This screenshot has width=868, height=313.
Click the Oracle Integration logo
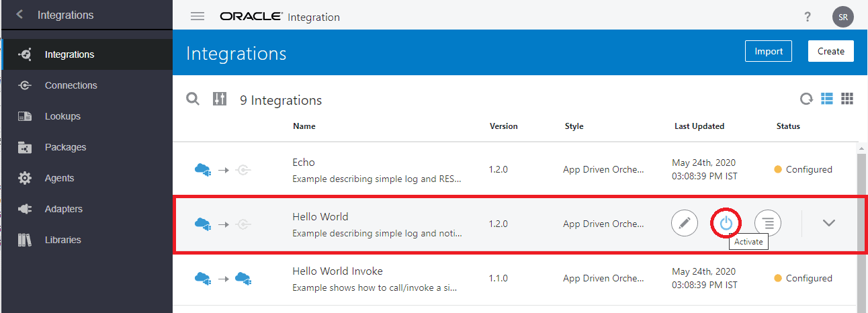[279, 17]
